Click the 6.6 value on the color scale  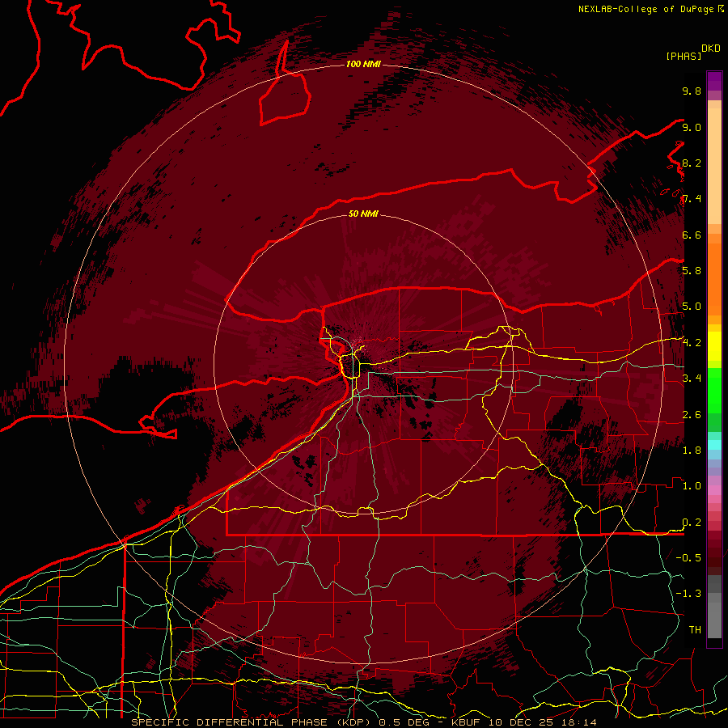(692, 235)
